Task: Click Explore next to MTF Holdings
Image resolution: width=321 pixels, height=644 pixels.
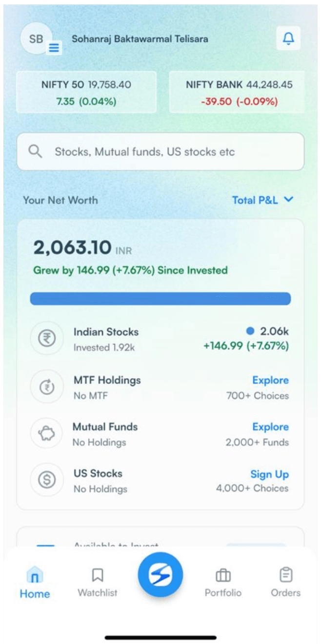Action: click(270, 380)
